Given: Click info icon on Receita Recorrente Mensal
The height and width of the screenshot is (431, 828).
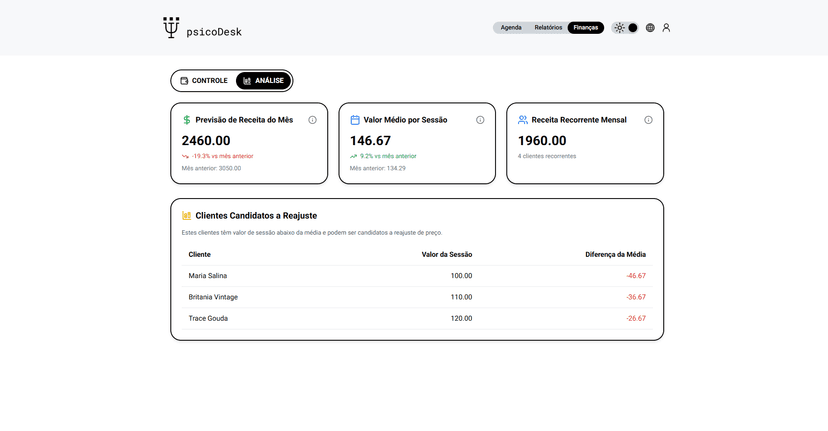Looking at the screenshot, I should (648, 120).
